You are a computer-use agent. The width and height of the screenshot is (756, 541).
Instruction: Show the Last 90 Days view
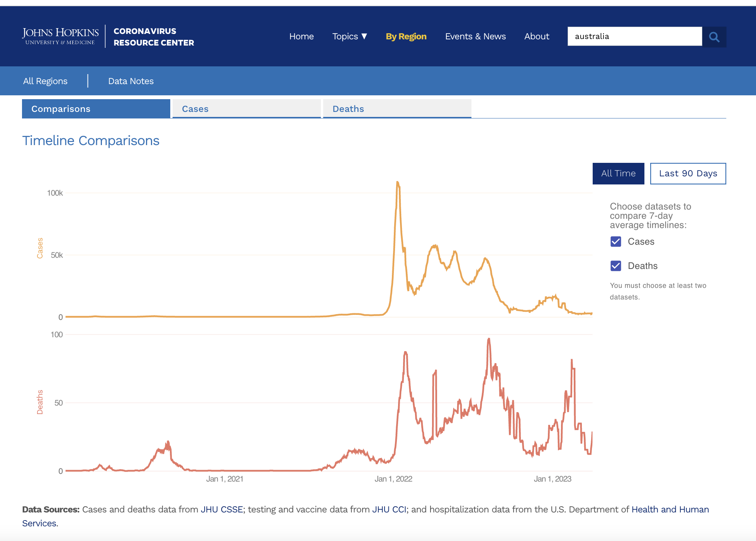tap(688, 174)
